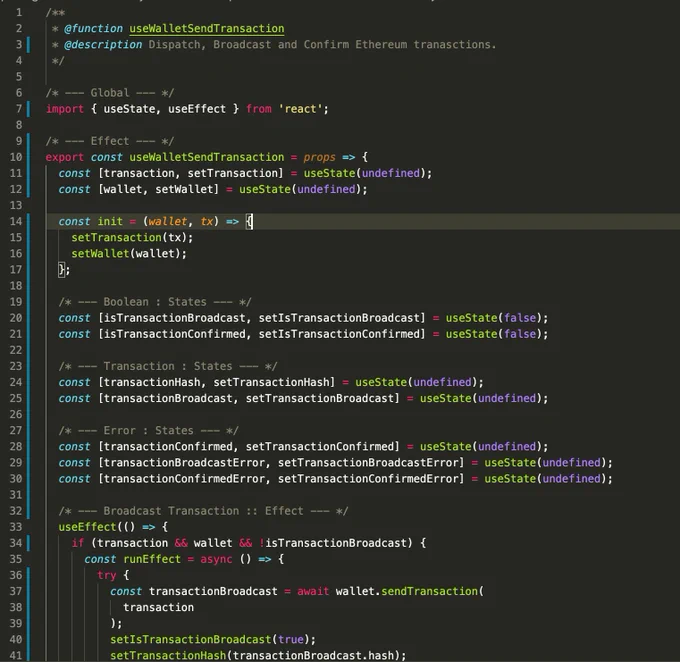Click setIsTransactionBroadcast on line 20

pos(339,318)
